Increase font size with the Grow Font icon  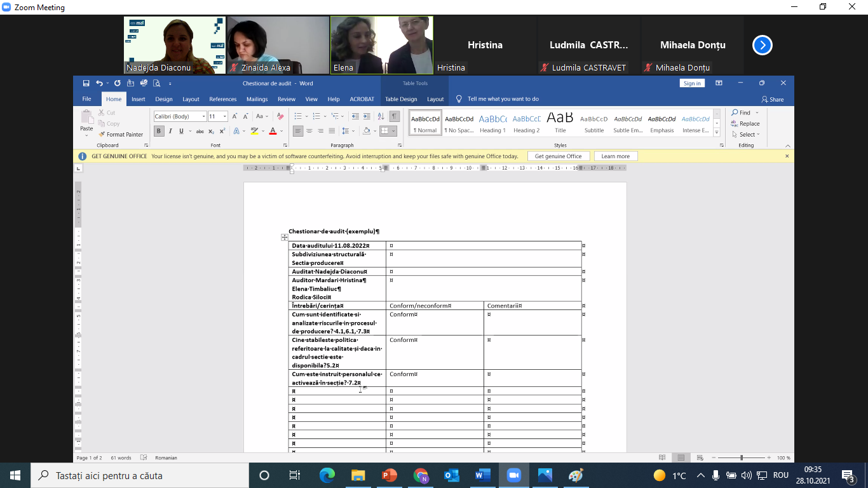tap(234, 116)
